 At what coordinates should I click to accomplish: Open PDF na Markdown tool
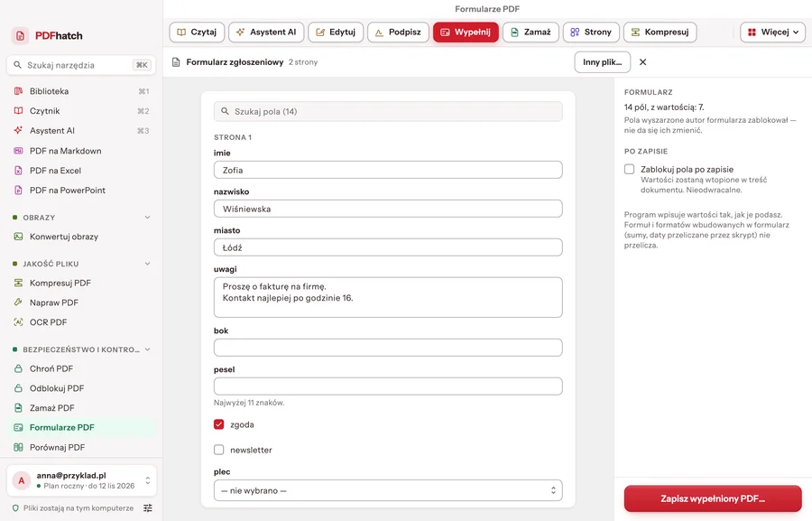coord(81,151)
